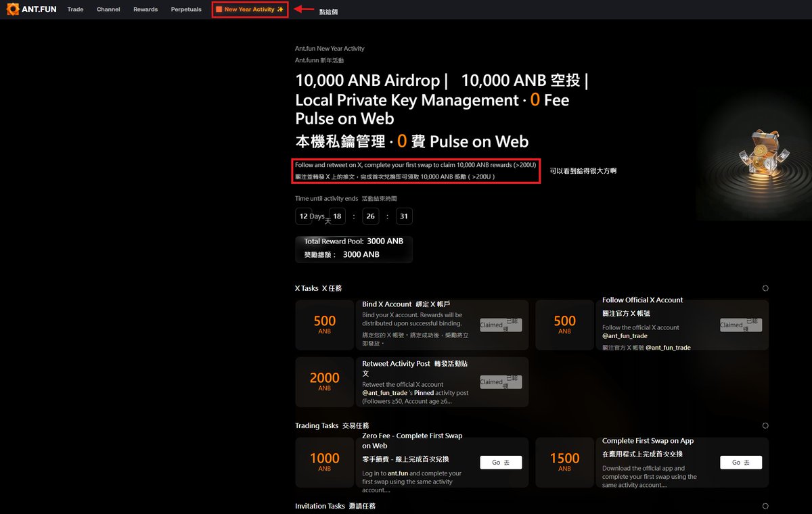
Task: Click Claimed button for Follow Official X Account
Action: click(x=741, y=325)
